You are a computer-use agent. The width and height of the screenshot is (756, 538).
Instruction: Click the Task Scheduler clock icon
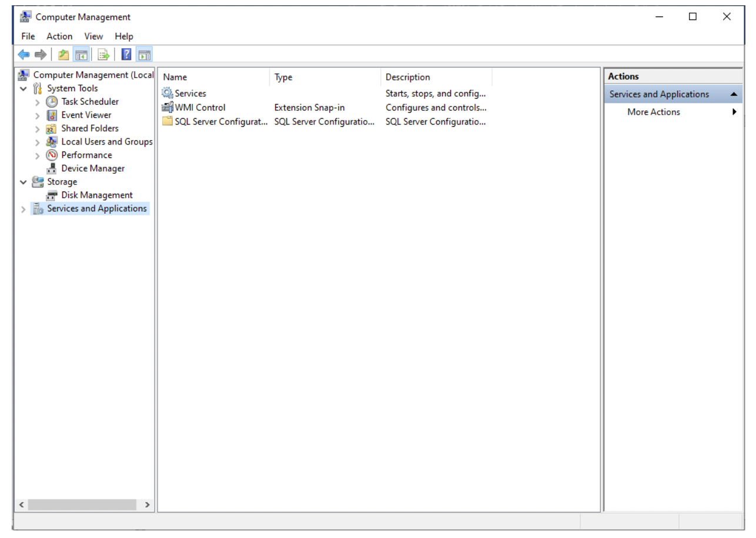52,102
